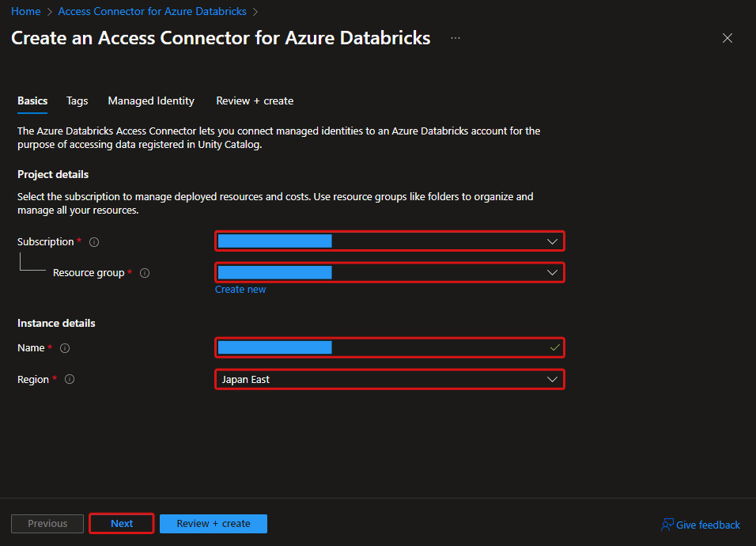
Task: Switch to the Basics tab
Action: point(32,100)
